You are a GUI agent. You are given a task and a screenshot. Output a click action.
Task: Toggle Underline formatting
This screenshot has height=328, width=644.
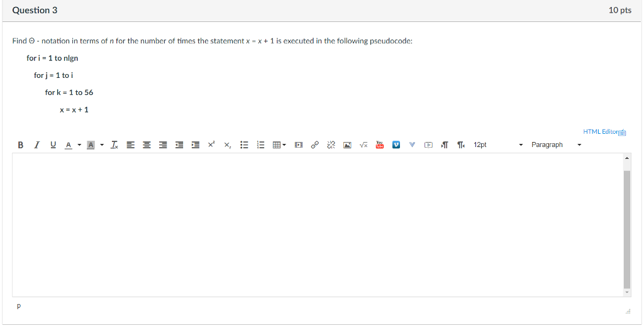(53, 145)
